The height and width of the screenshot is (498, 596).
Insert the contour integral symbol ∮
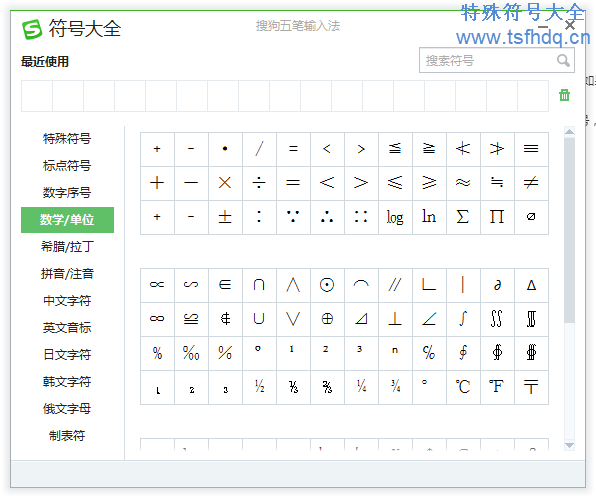[463, 353]
